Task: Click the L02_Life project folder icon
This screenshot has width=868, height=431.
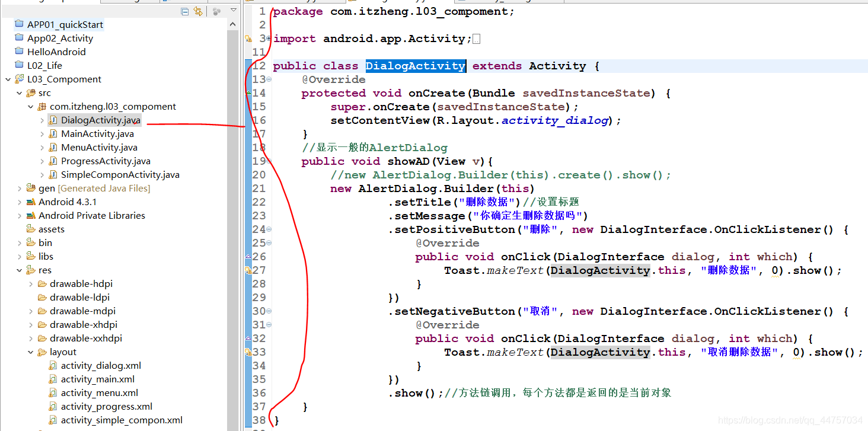Action: (x=19, y=65)
